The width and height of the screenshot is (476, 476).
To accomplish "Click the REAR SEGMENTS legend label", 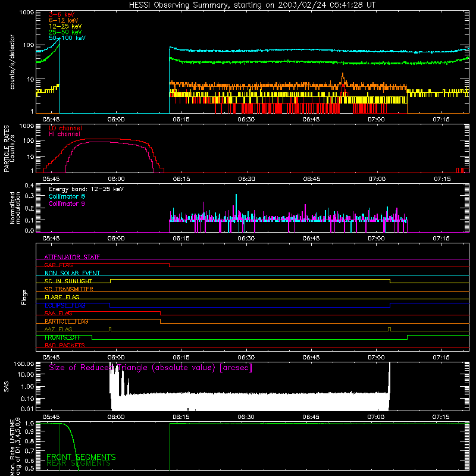I will click(x=79, y=464).
